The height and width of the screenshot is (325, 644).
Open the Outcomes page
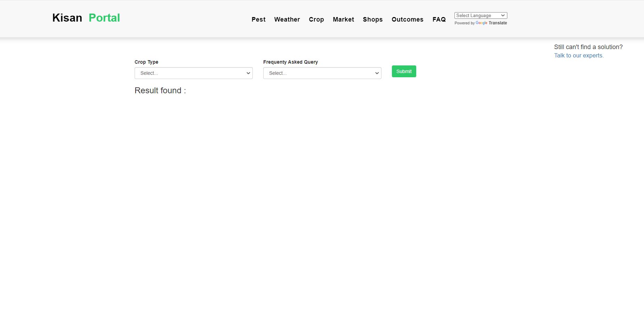pos(407,19)
